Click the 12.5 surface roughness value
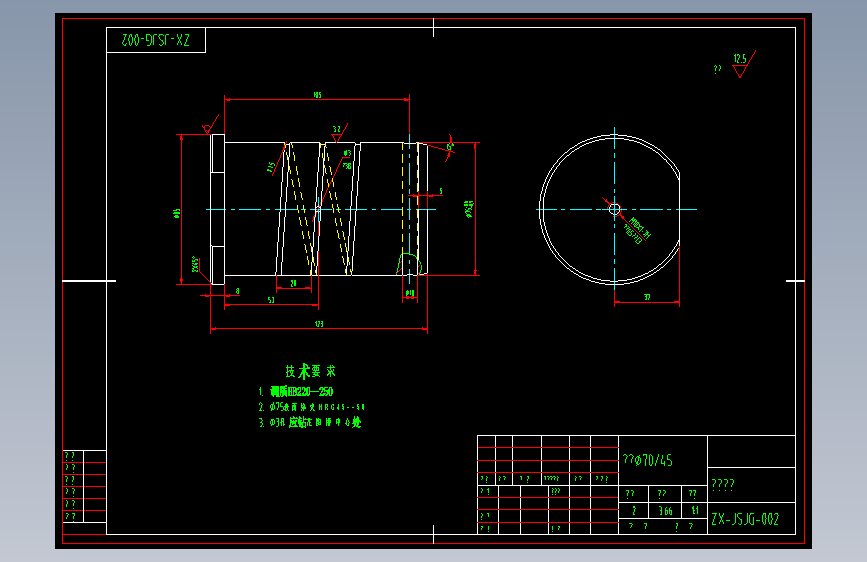867x562 pixels. point(740,59)
